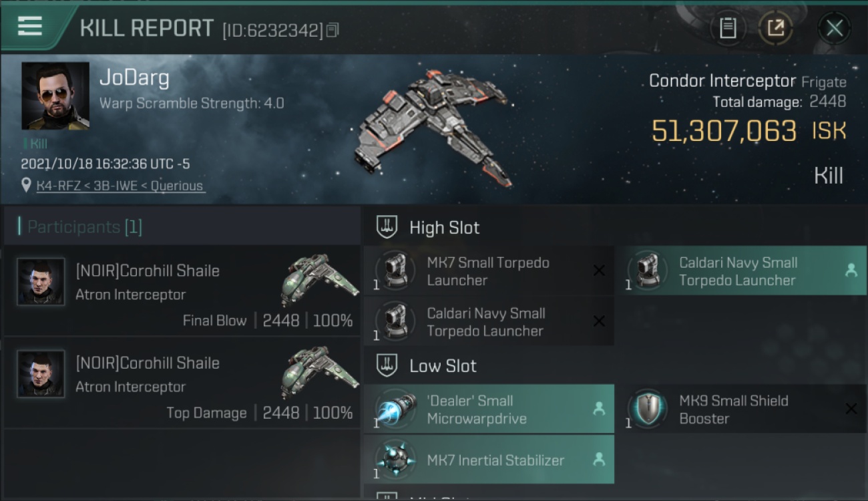Viewport: 868px width, 501px height.
Task: Select the MK7 Small Torpedo Launcher item
Action: point(488,271)
